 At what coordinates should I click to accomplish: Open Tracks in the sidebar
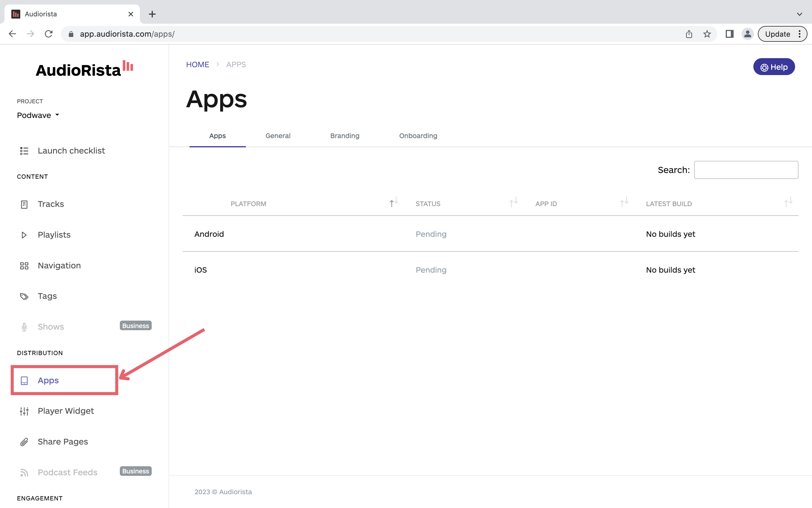pos(51,204)
